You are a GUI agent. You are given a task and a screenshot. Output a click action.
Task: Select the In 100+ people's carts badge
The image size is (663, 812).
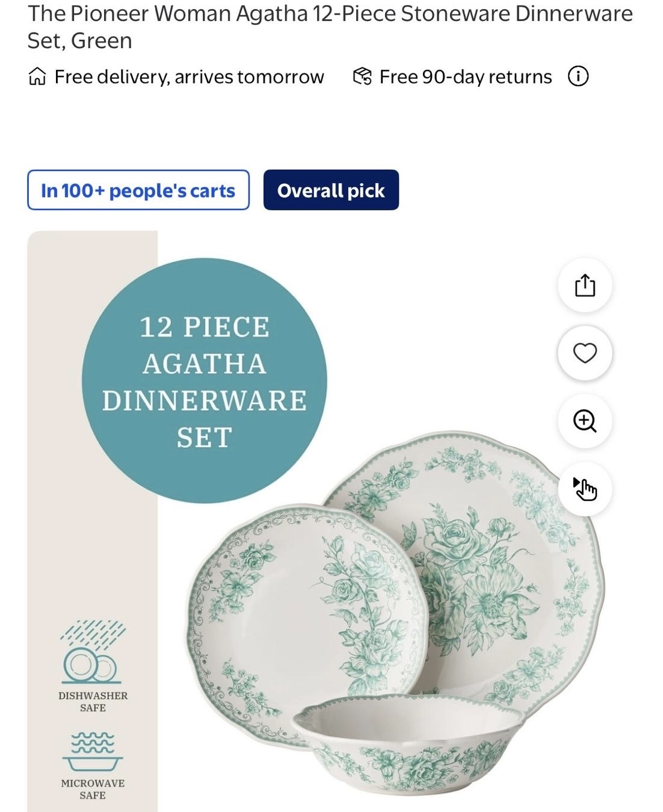[138, 190]
